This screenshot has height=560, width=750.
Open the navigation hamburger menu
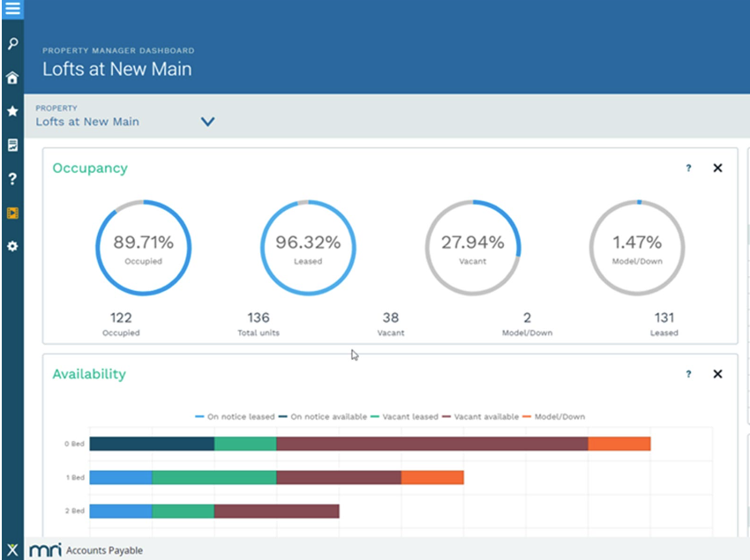(11, 11)
